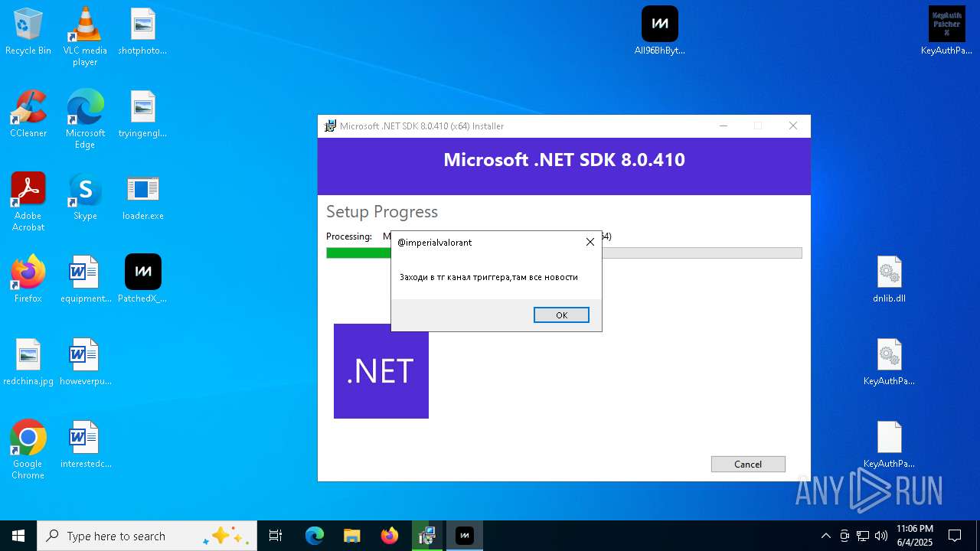Select dnlib.dll file on desktop
Viewport: 980px width, 551px height.
click(889, 280)
